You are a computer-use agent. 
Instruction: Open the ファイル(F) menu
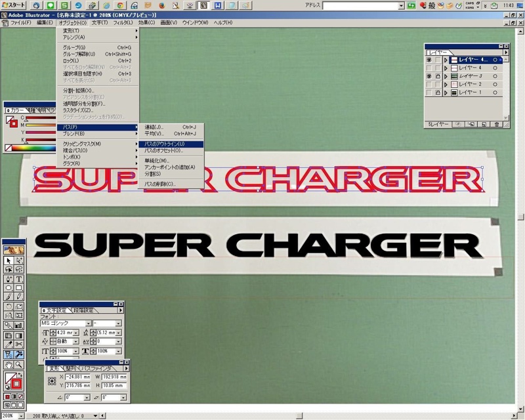tap(21, 22)
